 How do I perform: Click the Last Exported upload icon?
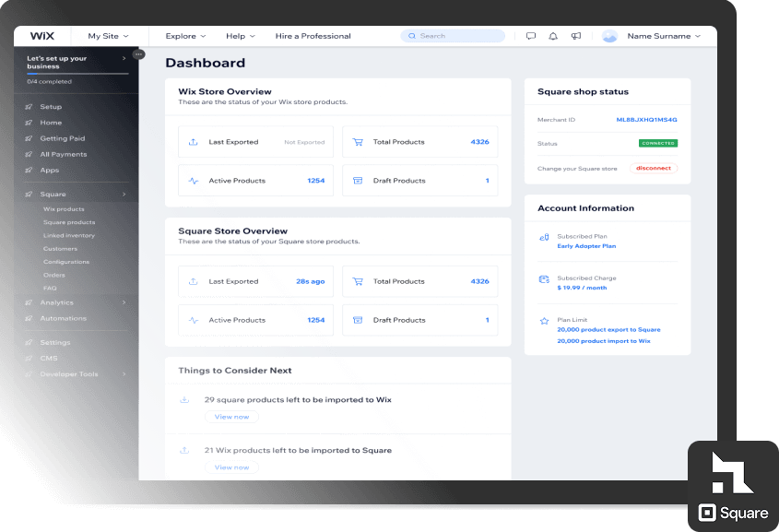pyautogui.click(x=195, y=141)
